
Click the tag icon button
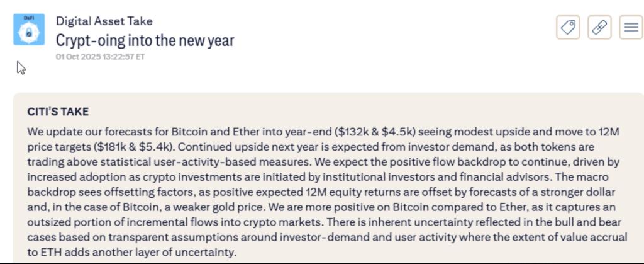pos(568,27)
